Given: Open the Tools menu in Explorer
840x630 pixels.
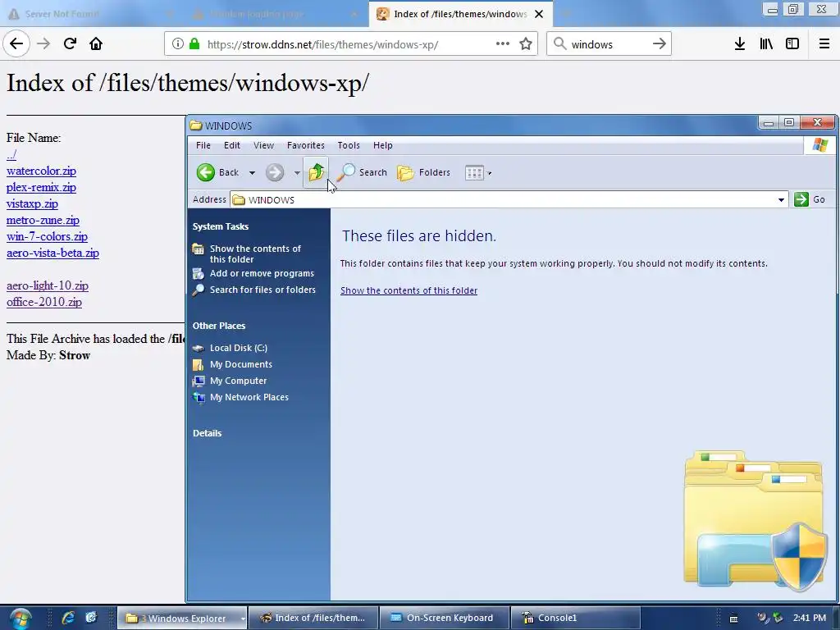Looking at the screenshot, I should pos(349,145).
